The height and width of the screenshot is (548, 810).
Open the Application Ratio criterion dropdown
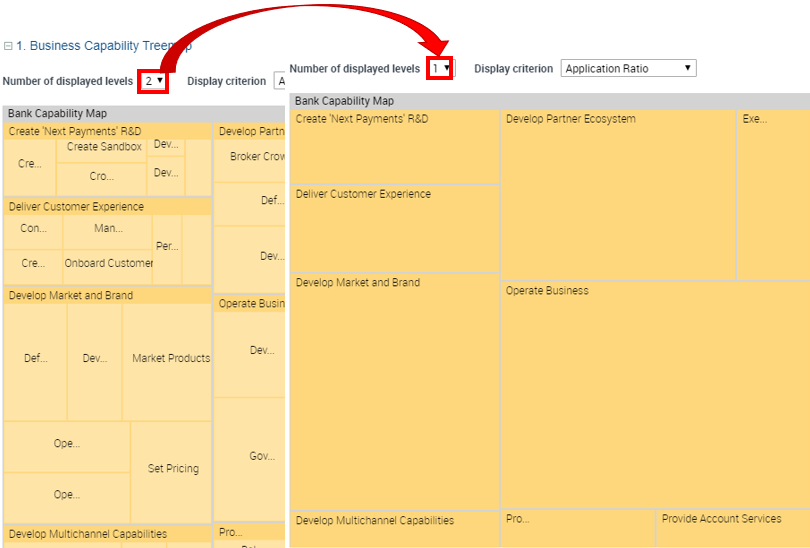628,69
